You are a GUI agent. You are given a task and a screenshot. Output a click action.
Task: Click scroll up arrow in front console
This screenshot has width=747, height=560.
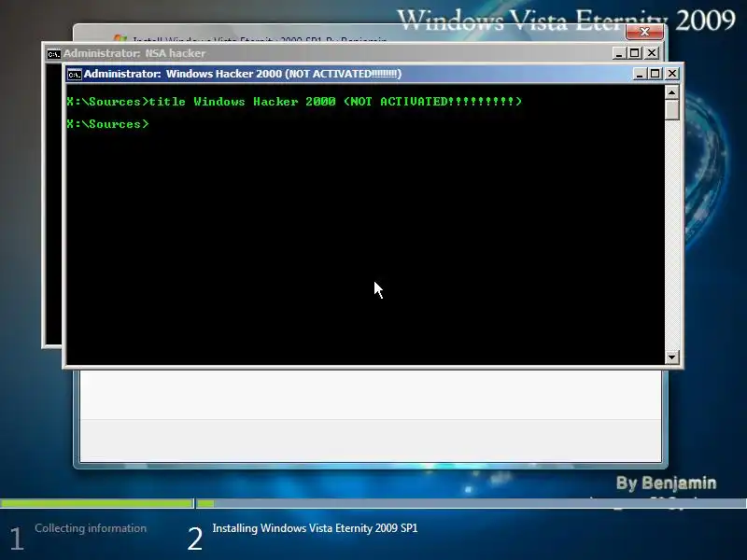coord(671,92)
